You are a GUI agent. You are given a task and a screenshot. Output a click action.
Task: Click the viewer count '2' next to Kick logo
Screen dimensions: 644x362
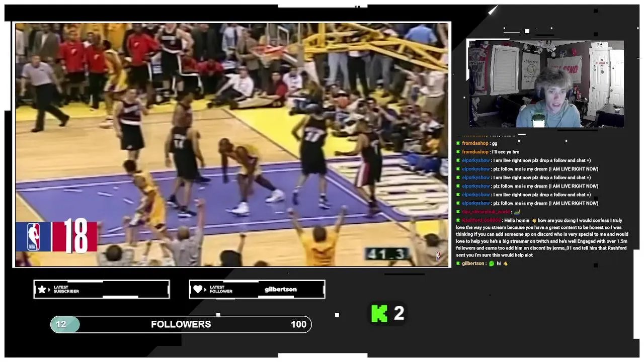pyautogui.click(x=399, y=313)
